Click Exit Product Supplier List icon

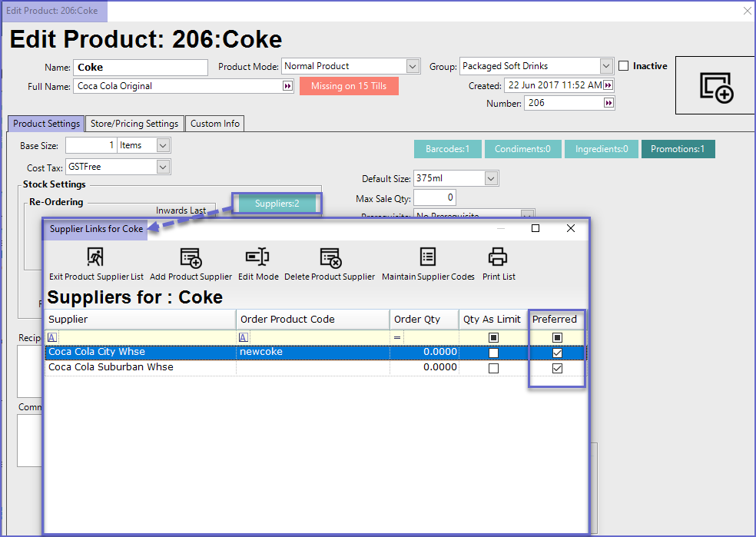click(96, 257)
